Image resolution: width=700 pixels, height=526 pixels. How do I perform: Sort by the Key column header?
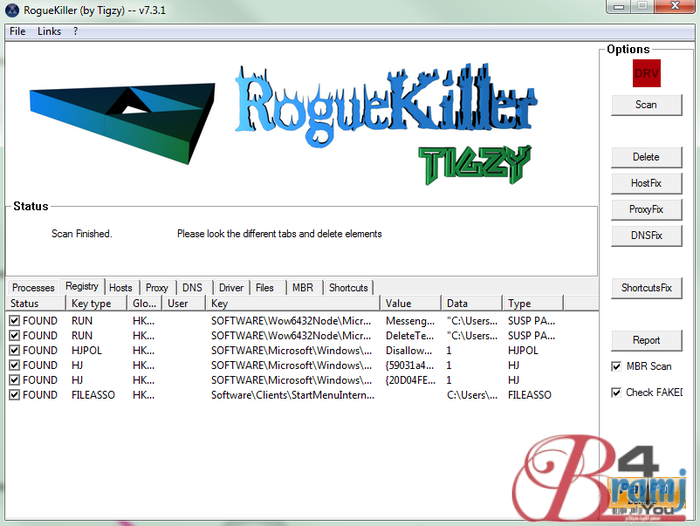292,304
